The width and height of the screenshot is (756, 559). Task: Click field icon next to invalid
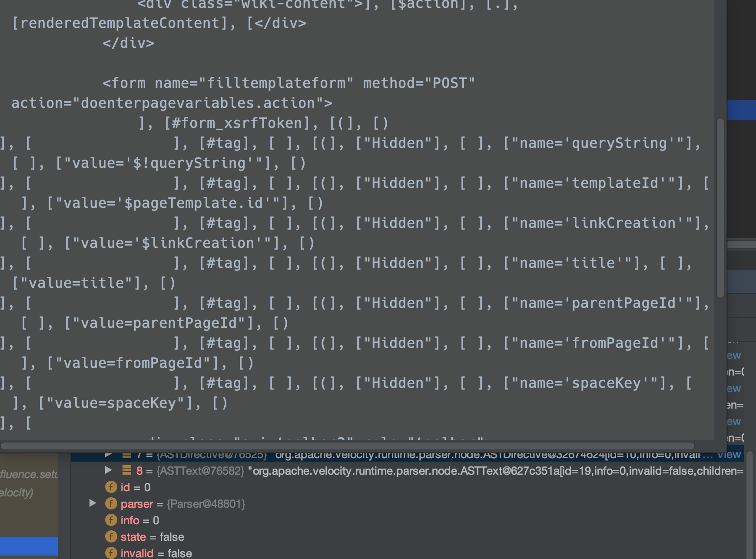point(111,553)
